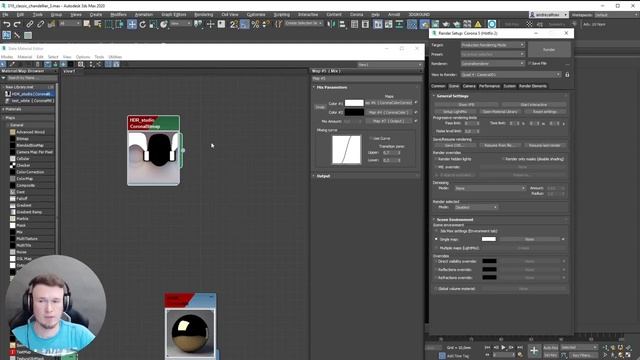Click white Color #1 swatch

pos(354,103)
